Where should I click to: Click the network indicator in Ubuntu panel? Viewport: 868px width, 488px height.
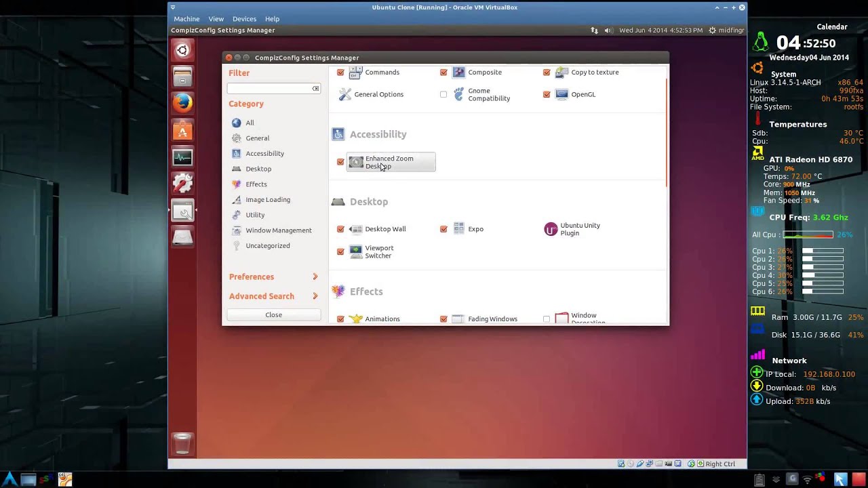[594, 30]
